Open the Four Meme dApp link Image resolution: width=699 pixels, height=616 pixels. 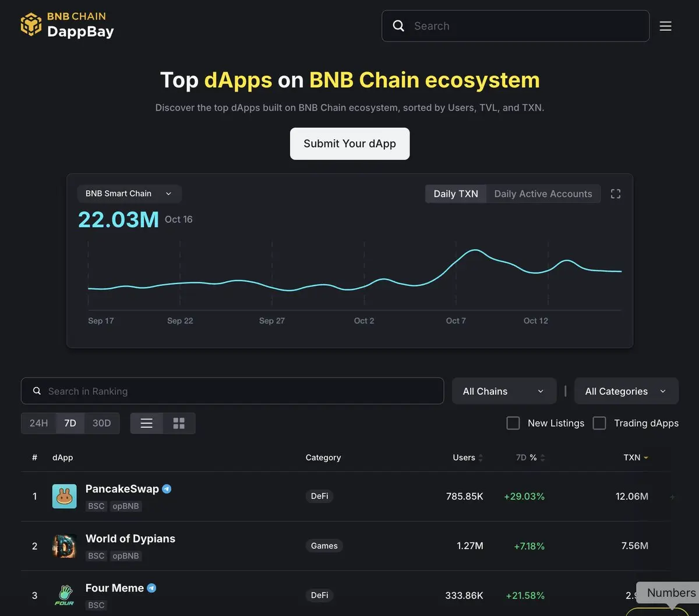point(115,588)
